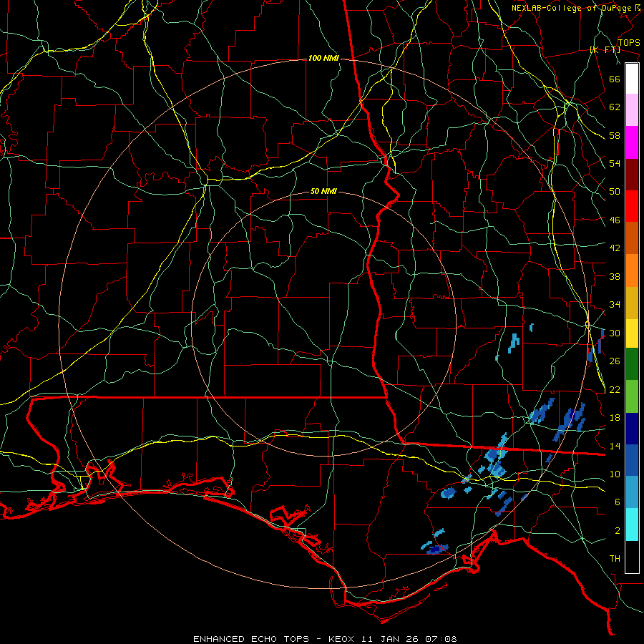The image size is (644, 644).
Task: Click the cyan 6 kft legend swatch
Action: (632, 525)
